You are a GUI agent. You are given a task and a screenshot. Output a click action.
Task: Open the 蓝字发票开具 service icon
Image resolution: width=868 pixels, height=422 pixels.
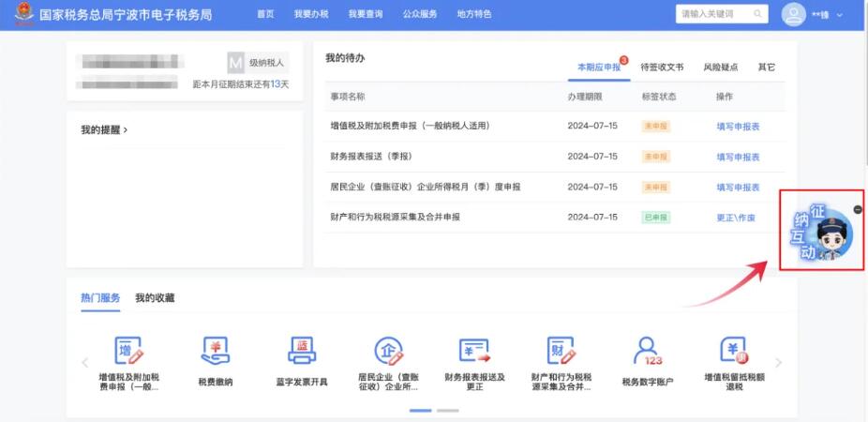[x=301, y=352]
